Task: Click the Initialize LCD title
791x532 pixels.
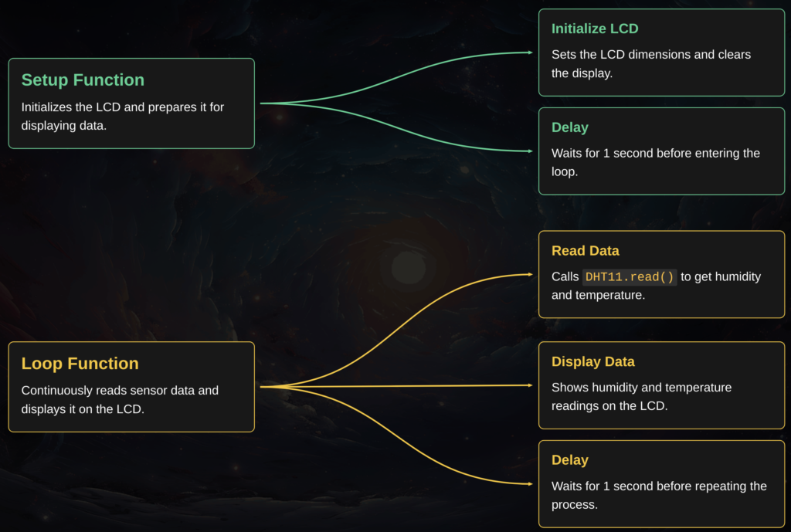Action: (x=595, y=29)
